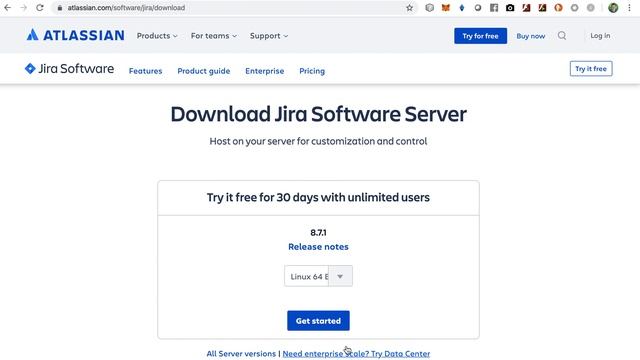The height and width of the screenshot is (360, 640).
Task: Click the address bar URL
Action: pos(126,8)
